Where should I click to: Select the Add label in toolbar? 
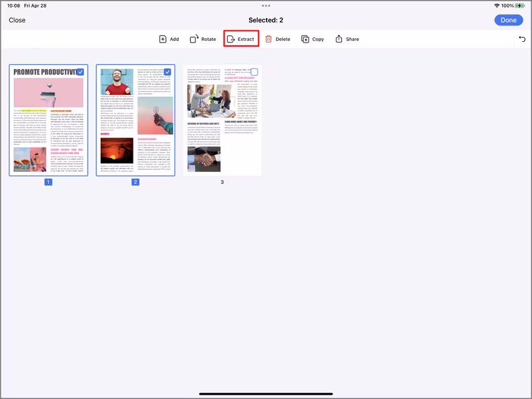pyautogui.click(x=175, y=39)
